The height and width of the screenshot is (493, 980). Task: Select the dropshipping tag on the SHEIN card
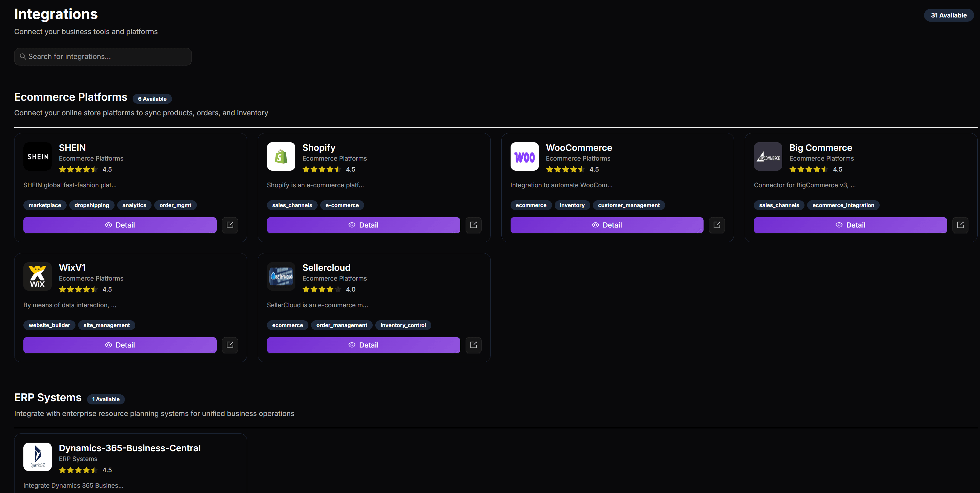(x=91, y=205)
